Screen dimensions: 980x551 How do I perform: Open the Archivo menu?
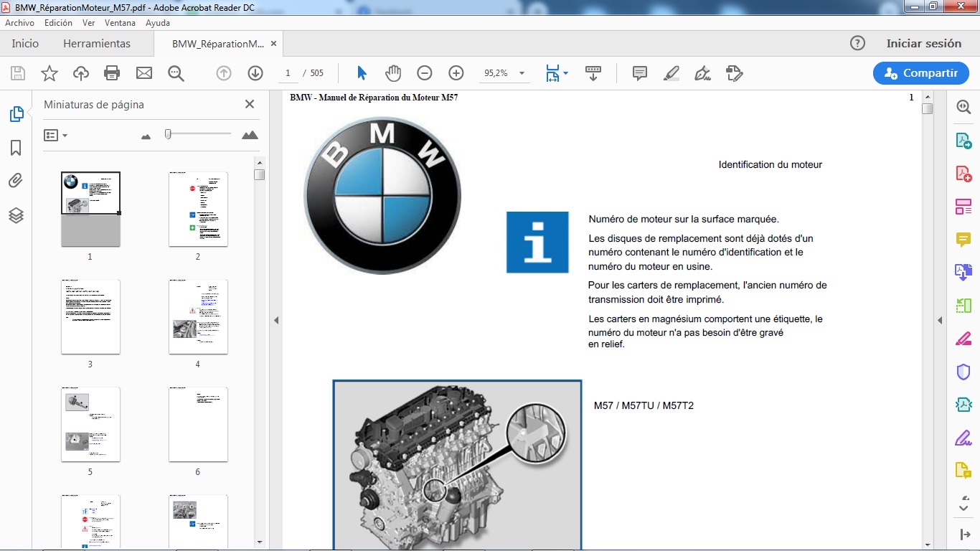[x=19, y=22]
